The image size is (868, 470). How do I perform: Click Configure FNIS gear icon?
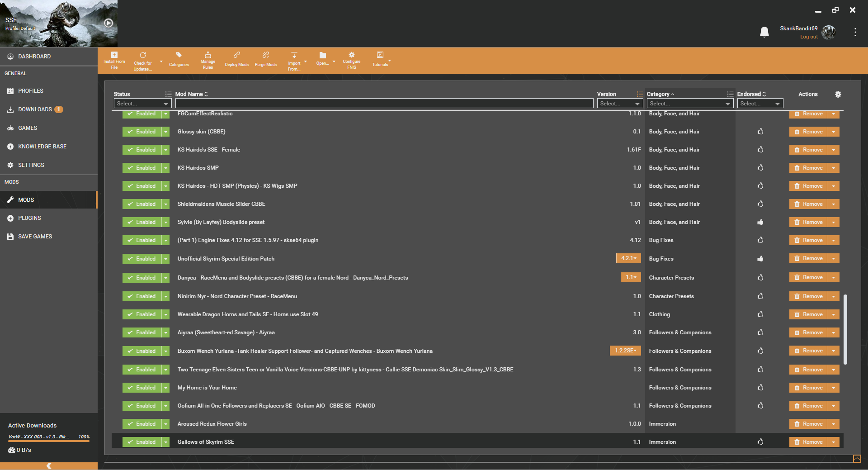click(352, 55)
